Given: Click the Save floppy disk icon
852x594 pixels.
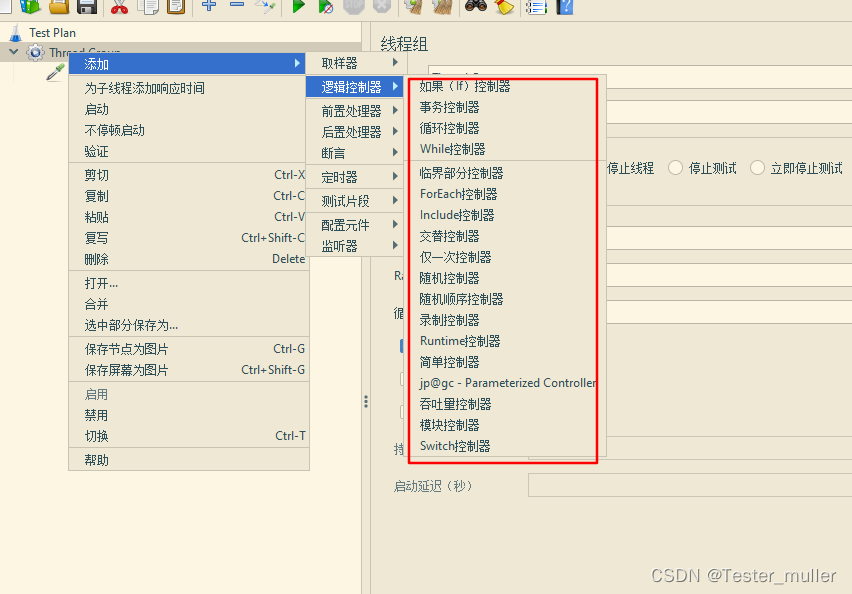Looking at the screenshot, I should click(87, 5).
